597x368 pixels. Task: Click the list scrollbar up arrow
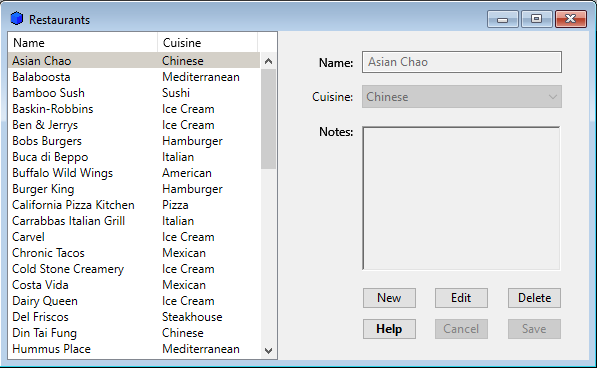(x=268, y=61)
